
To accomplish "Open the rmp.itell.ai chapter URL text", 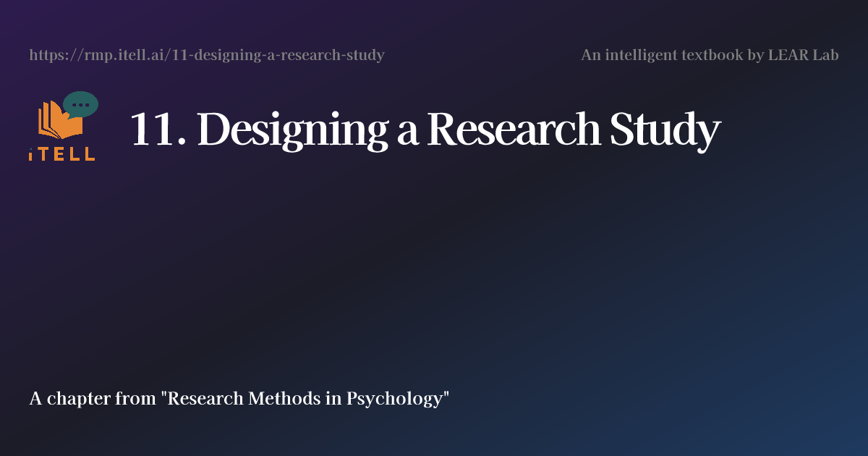I will [x=207, y=55].
